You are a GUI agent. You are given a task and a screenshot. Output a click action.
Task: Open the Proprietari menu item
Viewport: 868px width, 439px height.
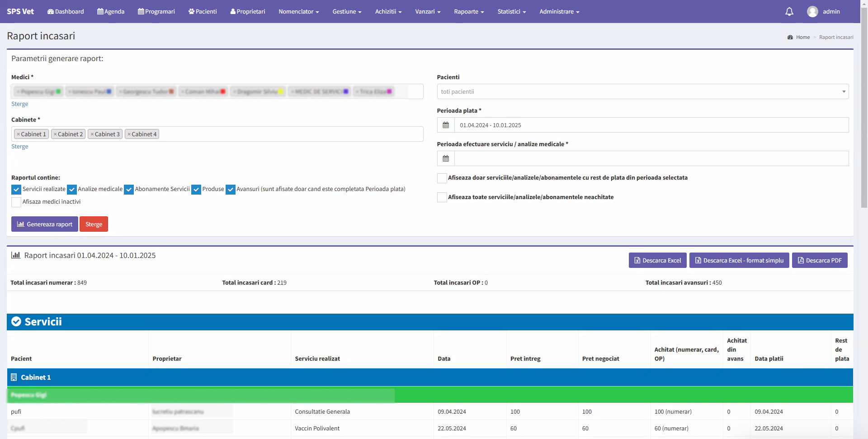tap(247, 12)
